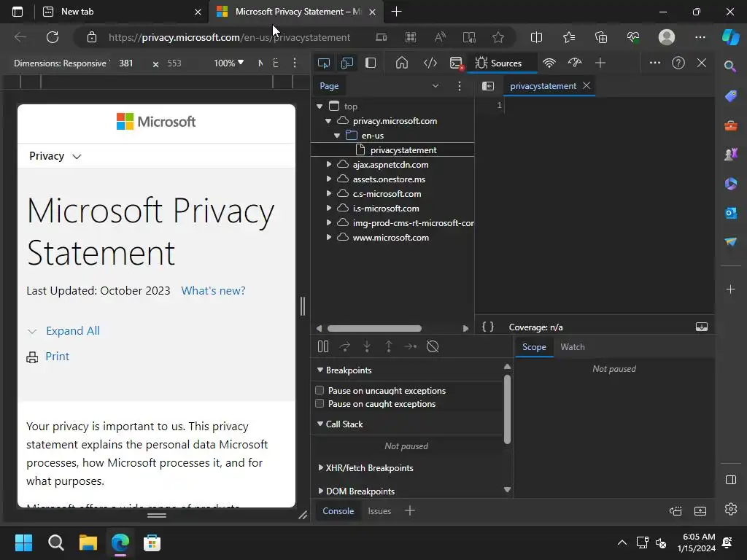Open the Console drawer tab

point(338,511)
